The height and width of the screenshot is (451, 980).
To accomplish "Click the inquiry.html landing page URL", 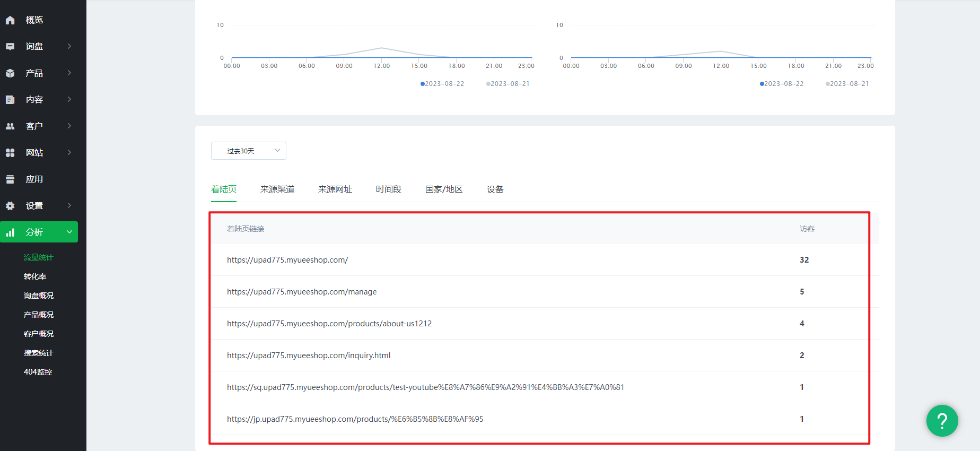I will 309,355.
